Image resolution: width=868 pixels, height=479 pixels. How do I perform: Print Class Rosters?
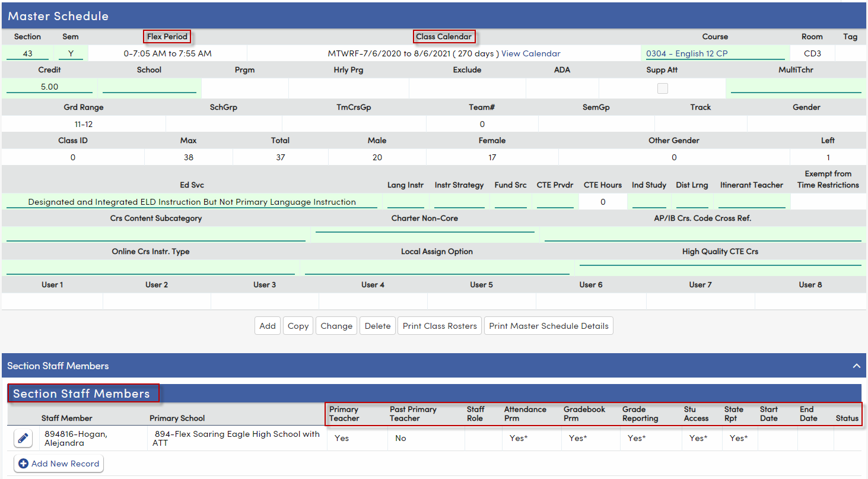tap(439, 325)
